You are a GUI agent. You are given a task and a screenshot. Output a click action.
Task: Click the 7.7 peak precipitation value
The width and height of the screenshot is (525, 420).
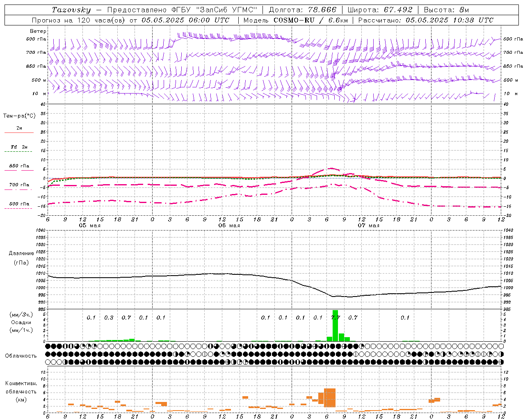point(335,318)
